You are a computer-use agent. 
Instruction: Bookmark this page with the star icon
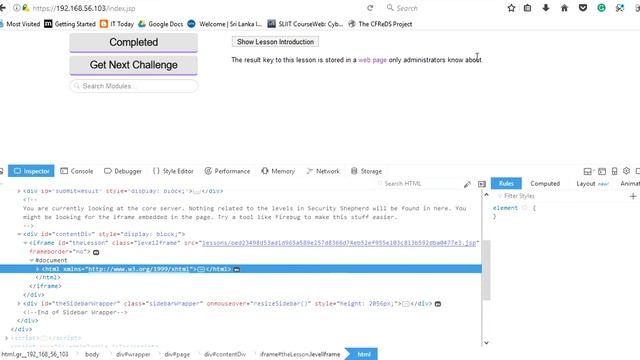[511, 8]
